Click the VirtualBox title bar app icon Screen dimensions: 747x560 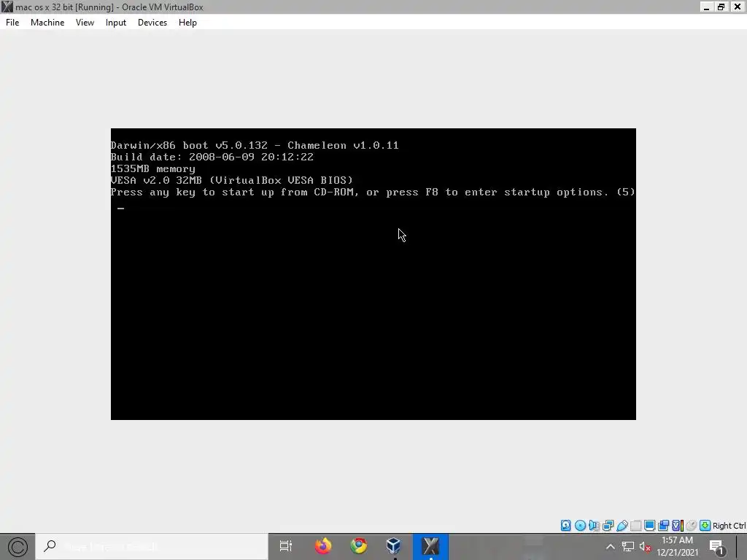pos(7,7)
